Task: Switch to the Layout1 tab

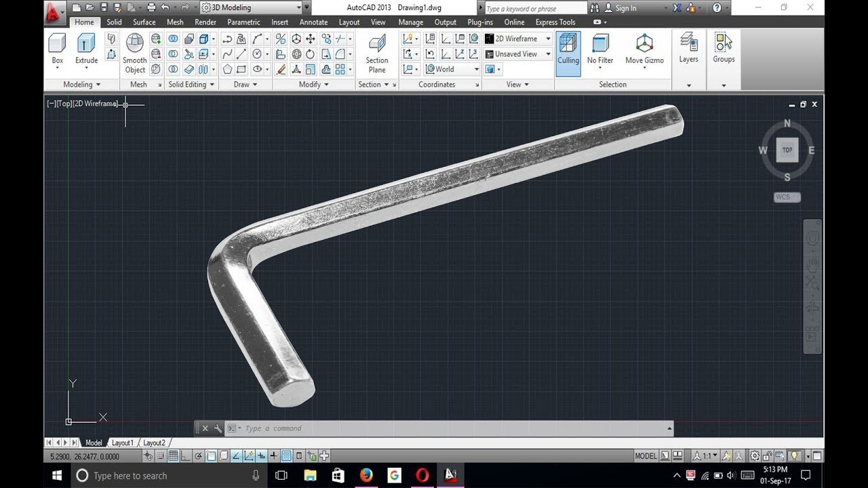Action: [123, 442]
